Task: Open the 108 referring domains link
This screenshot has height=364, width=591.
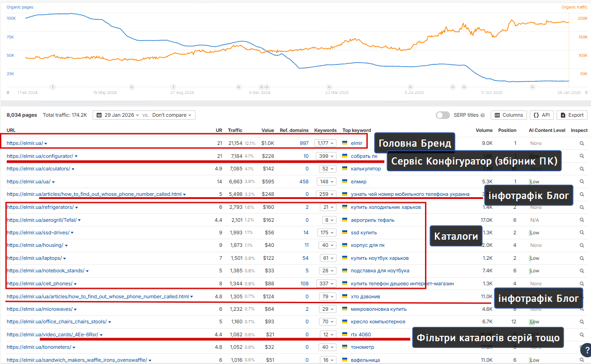Action: pos(304,284)
